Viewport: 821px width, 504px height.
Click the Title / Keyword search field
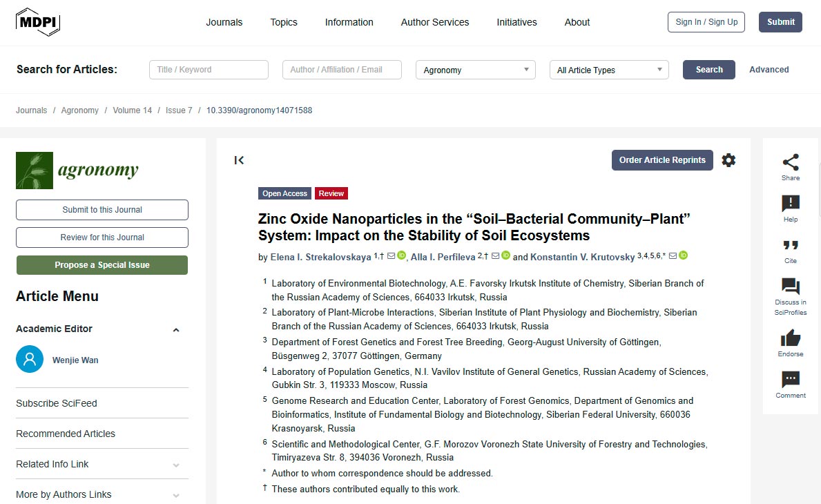tap(209, 70)
